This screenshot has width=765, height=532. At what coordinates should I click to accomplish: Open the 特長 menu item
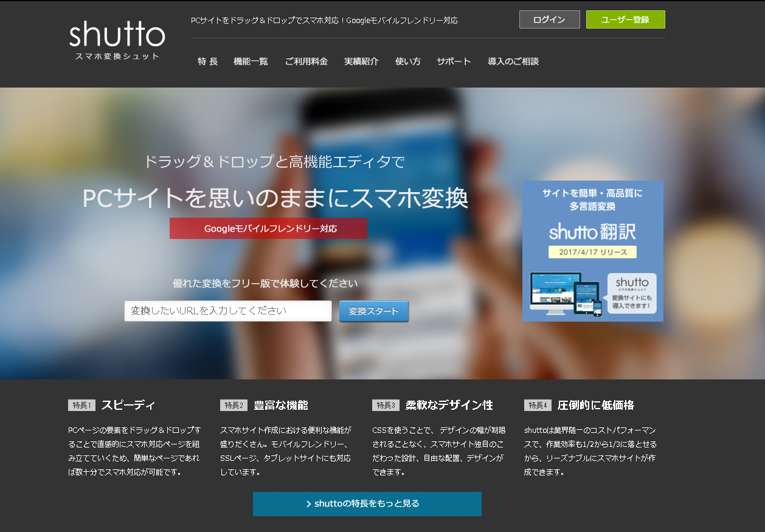[x=207, y=61]
